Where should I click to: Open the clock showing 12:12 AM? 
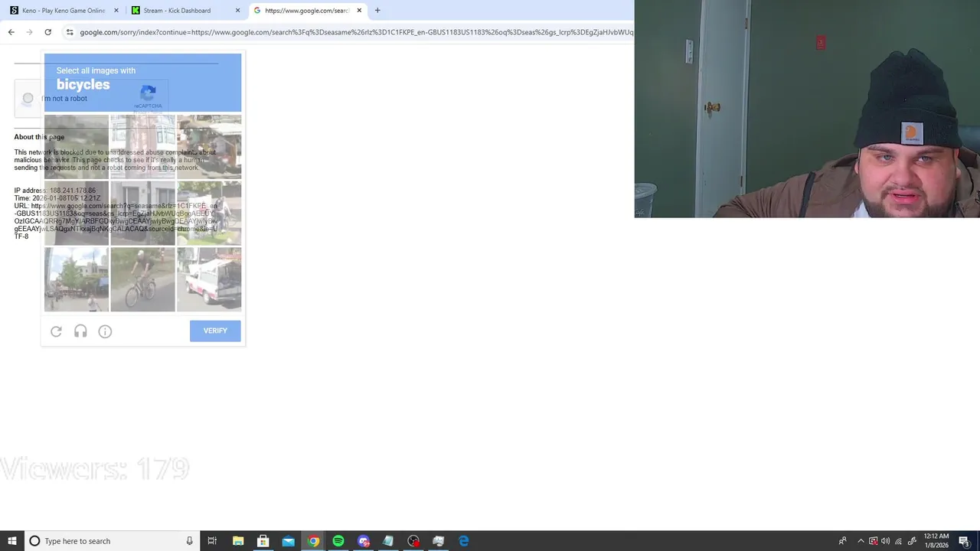tap(936, 541)
